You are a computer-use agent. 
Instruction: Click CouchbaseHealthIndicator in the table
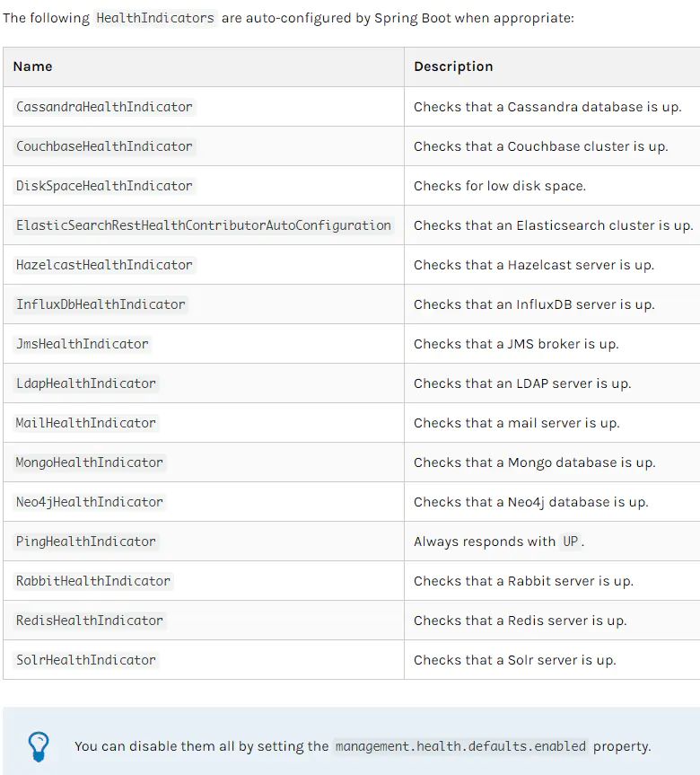tap(104, 146)
